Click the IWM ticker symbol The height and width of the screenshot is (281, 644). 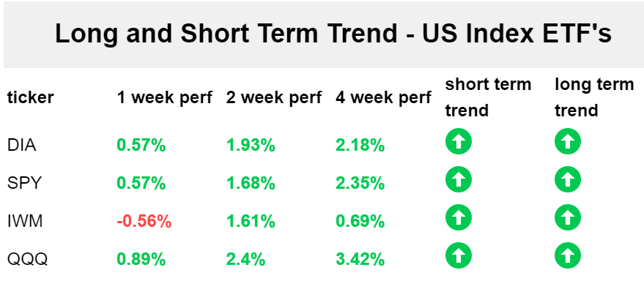pyautogui.click(x=25, y=222)
